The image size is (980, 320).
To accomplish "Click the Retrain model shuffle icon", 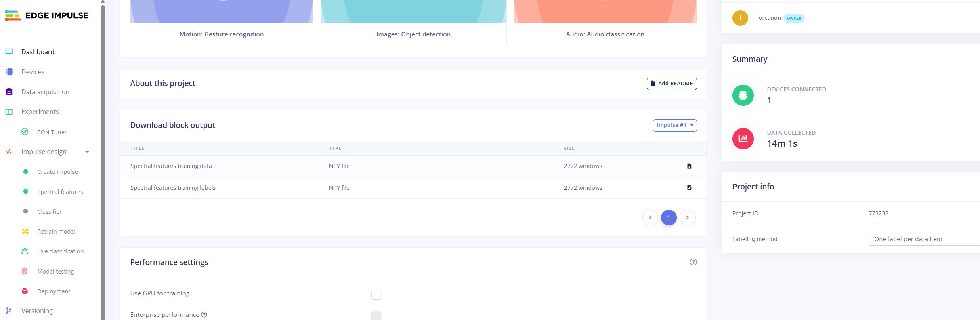I will (25, 232).
